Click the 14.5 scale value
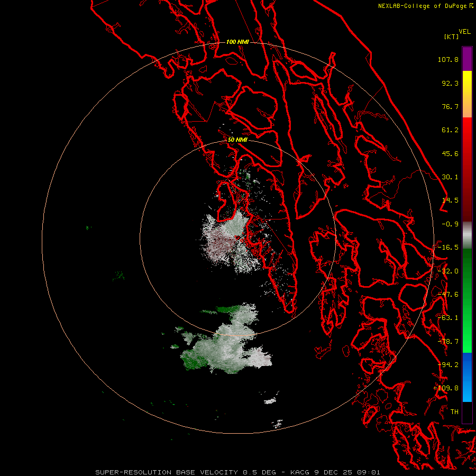The width and height of the screenshot is (476, 476). (450, 200)
